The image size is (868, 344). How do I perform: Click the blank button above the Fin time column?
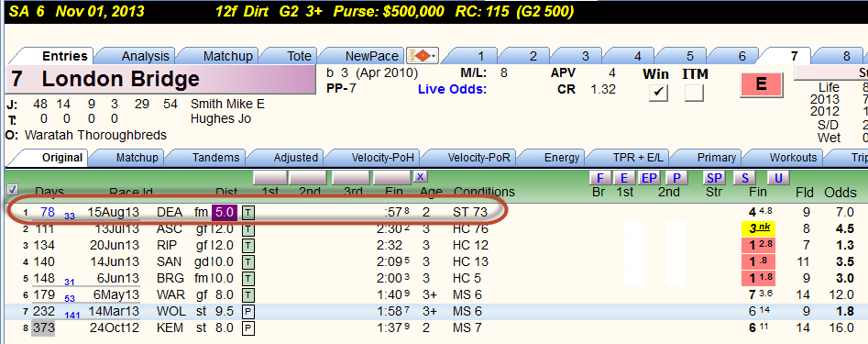click(x=391, y=178)
